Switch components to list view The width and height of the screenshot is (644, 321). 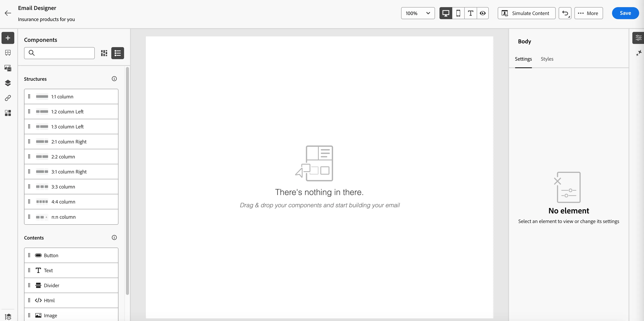click(117, 53)
